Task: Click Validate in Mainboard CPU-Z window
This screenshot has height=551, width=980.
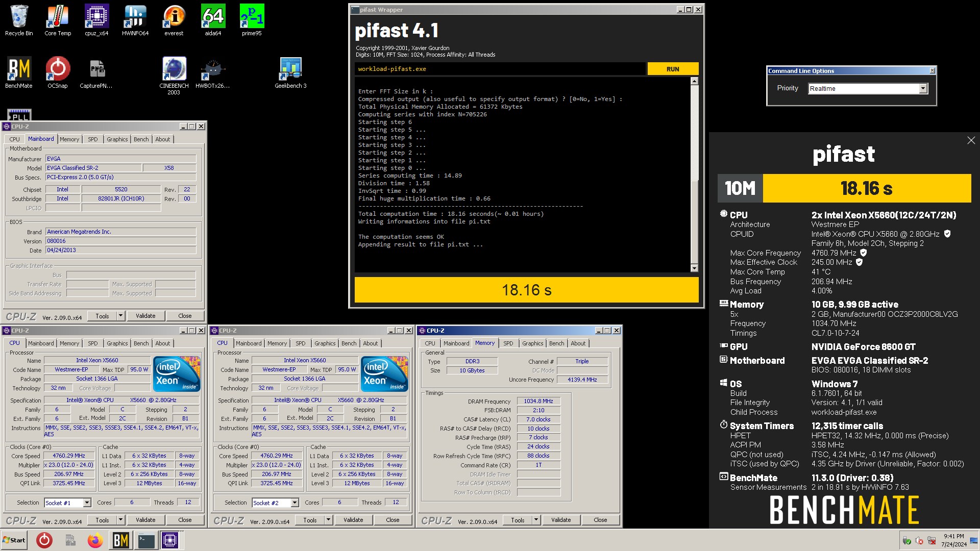Action: pos(145,316)
